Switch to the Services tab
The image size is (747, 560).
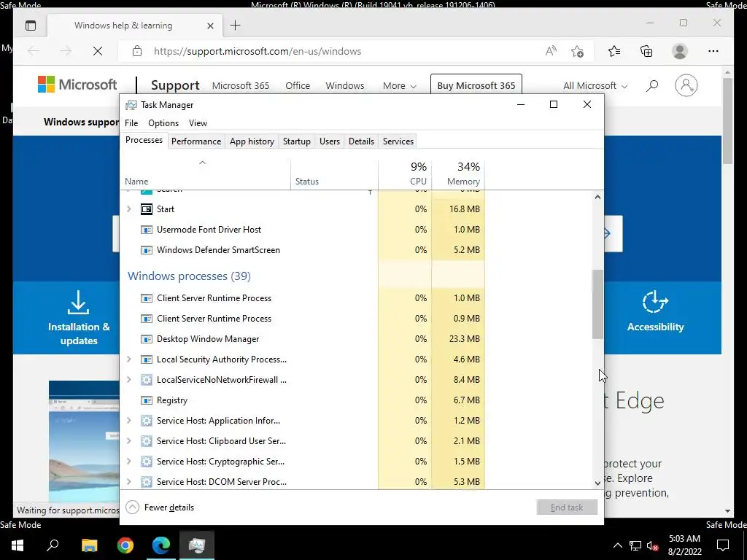pyautogui.click(x=398, y=141)
